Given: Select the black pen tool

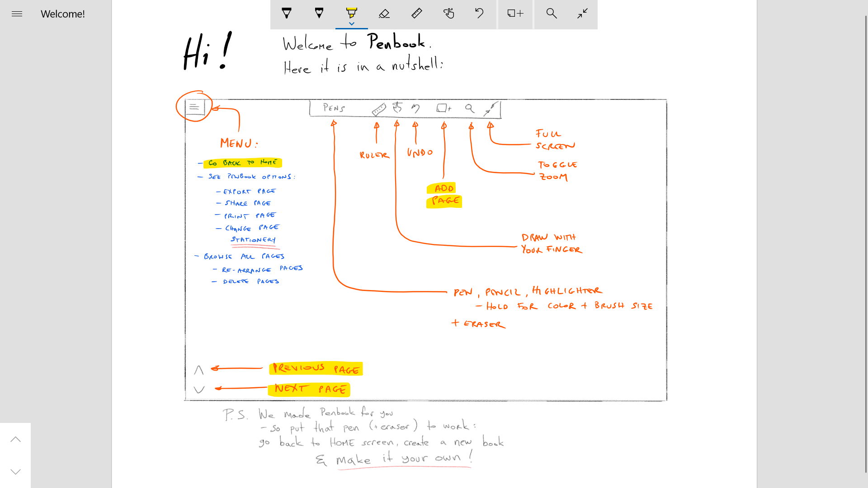Looking at the screenshot, I should point(287,14).
